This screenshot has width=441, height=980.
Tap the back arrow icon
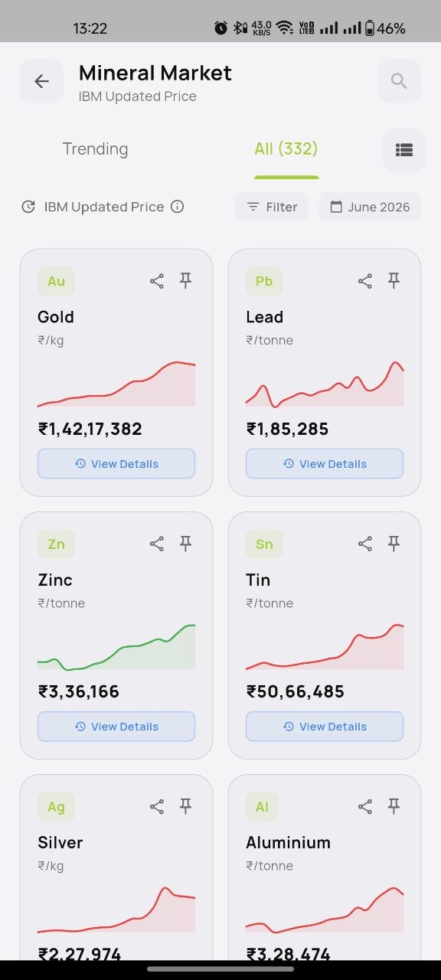[41, 81]
